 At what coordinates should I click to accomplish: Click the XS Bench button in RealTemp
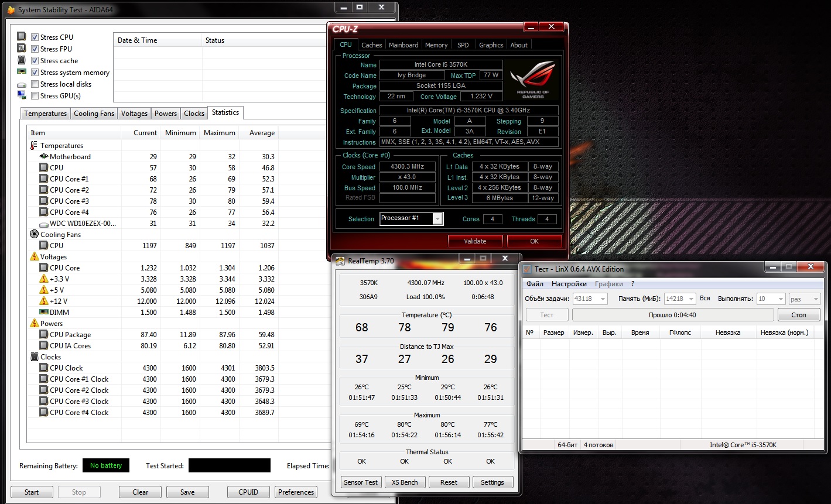point(405,482)
